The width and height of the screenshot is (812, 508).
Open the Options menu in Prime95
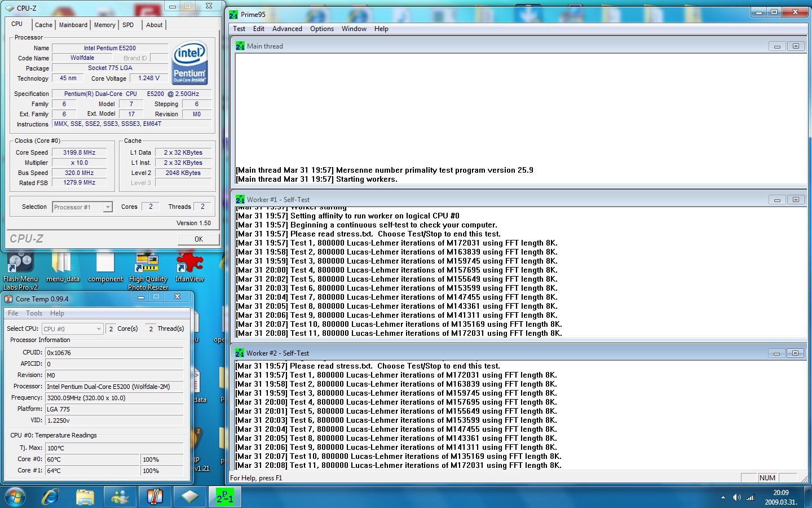[x=322, y=29]
